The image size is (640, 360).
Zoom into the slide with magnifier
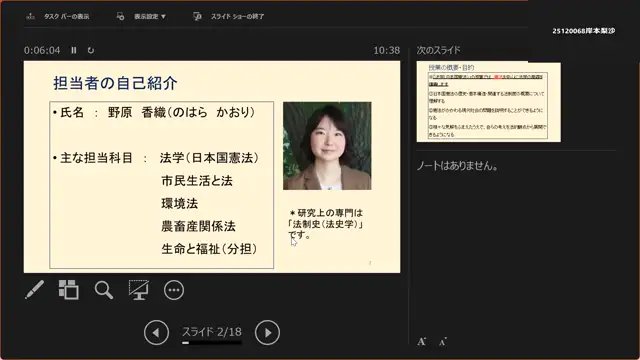pos(104,290)
